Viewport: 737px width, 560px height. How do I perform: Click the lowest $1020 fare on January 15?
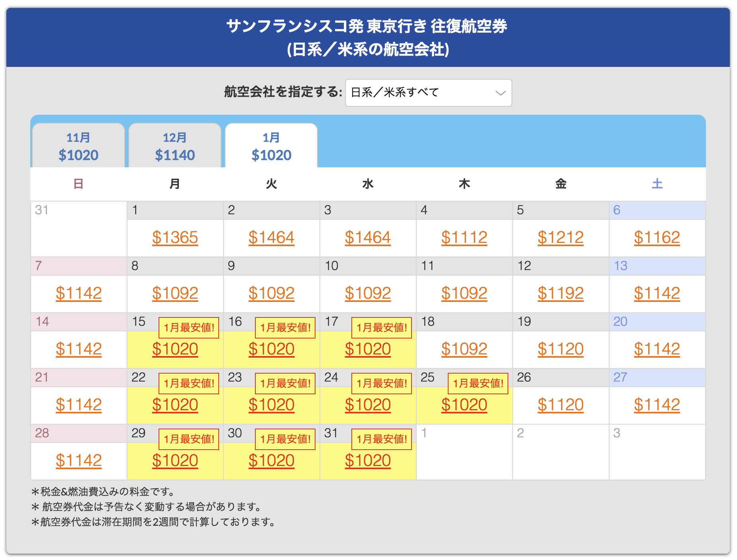point(174,349)
